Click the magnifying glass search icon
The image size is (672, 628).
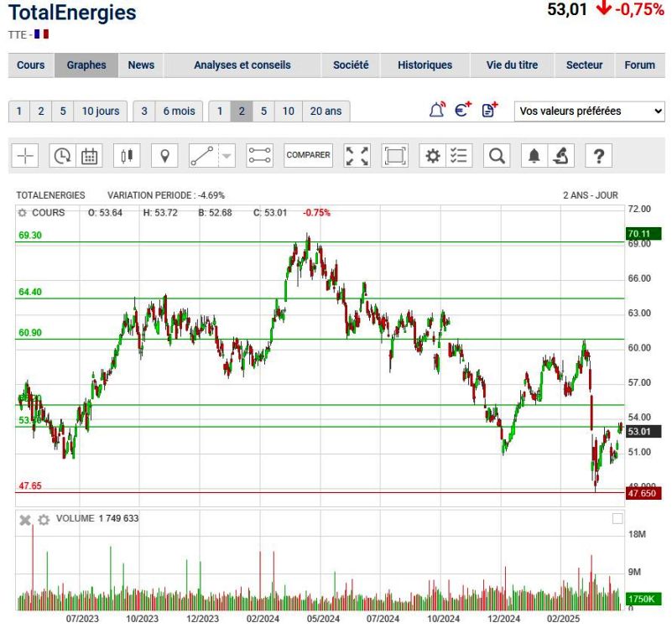click(x=497, y=155)
